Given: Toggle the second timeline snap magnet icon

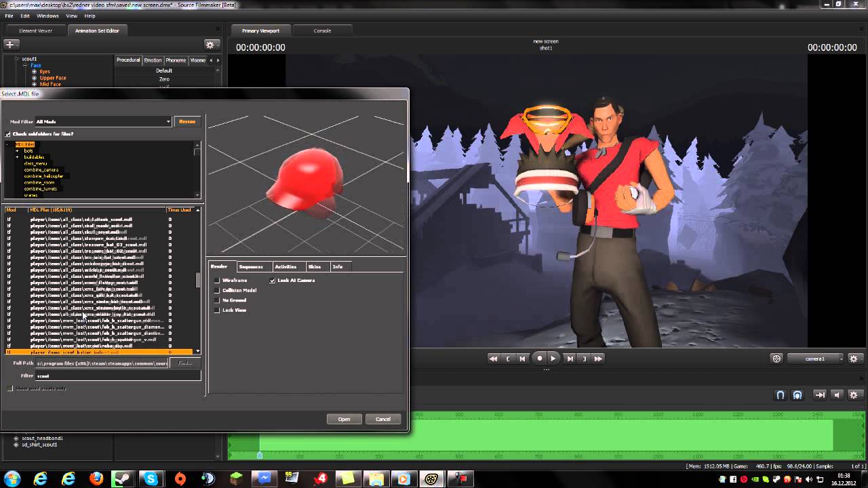Looking at the screenshot, I should click(797, 394).
